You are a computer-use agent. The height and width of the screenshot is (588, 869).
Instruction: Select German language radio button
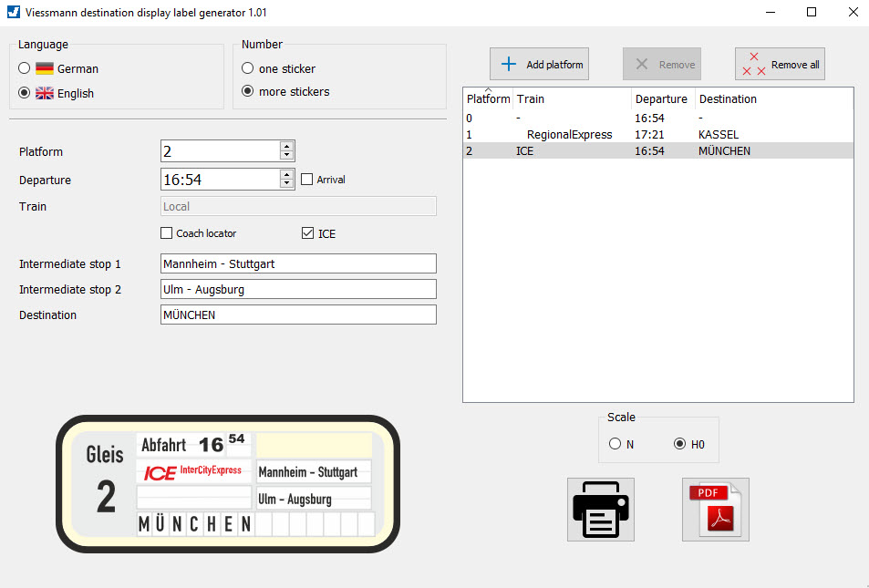24,68
